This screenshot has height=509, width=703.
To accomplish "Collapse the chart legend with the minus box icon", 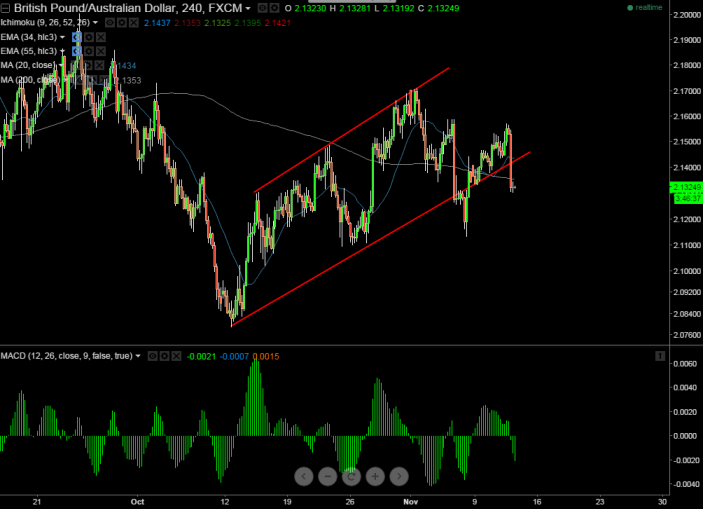I will pos(5,8).
